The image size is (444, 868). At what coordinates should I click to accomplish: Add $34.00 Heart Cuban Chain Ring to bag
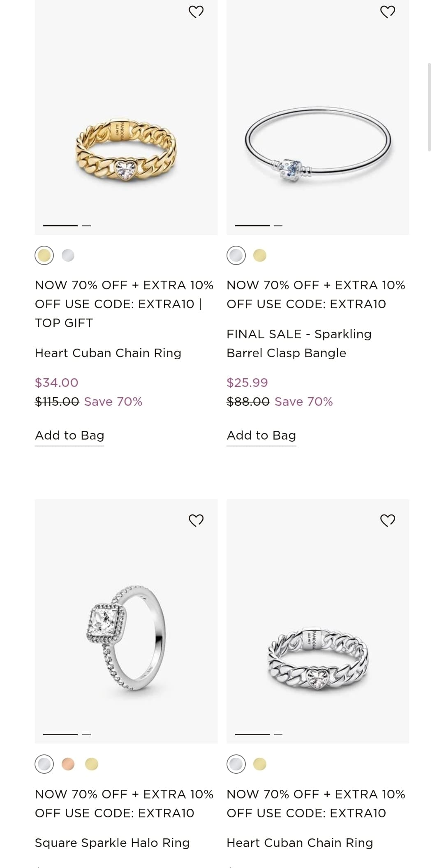69,435
